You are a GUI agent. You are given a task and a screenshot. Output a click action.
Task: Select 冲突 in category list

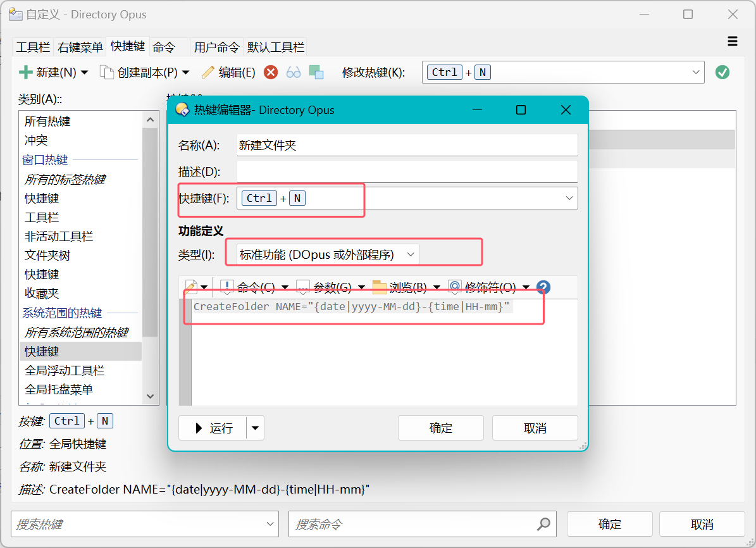click(x=36, y=140)
